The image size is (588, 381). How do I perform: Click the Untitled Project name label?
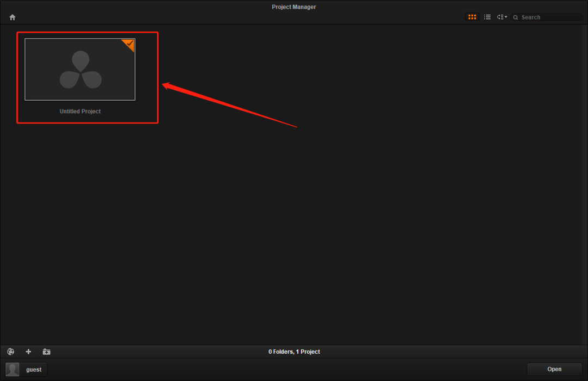tap(80, 112)
